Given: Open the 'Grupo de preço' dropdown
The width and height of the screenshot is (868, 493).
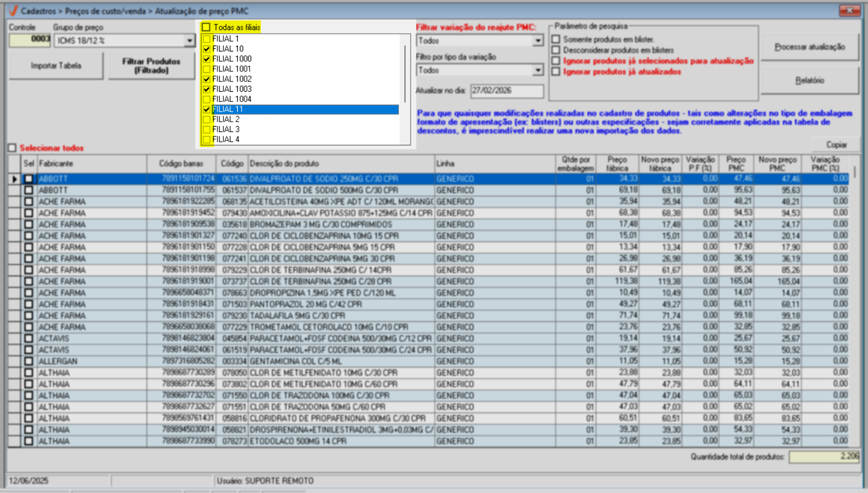Looking at the screenshot, I should 189,41.
